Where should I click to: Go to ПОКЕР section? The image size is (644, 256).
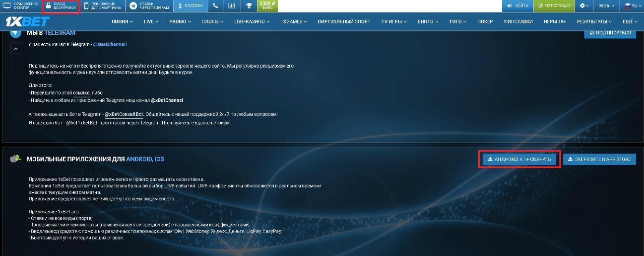[x=485, y=22]
